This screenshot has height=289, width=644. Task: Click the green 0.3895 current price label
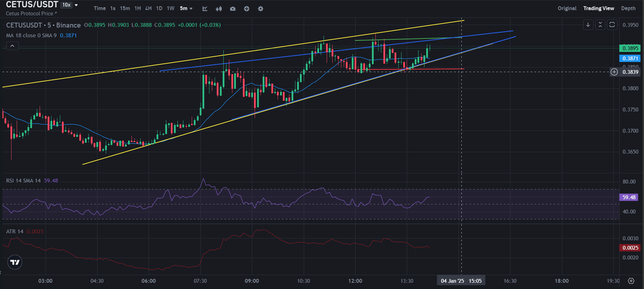[630, 48]
